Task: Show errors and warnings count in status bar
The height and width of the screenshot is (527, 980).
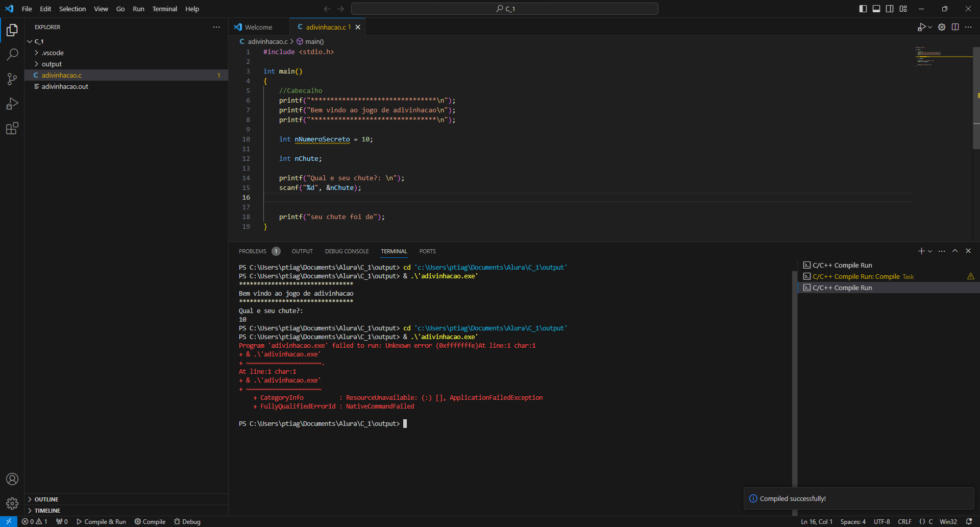Action: (34, 521)
